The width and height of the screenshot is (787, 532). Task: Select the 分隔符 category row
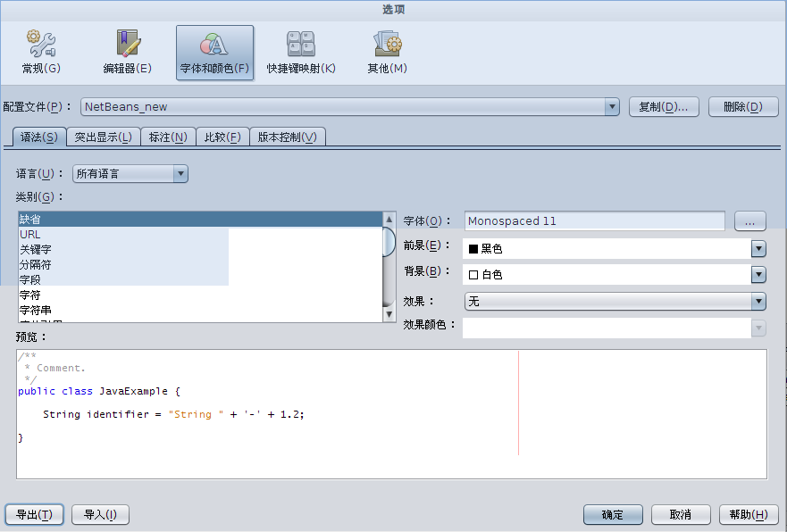200,264
